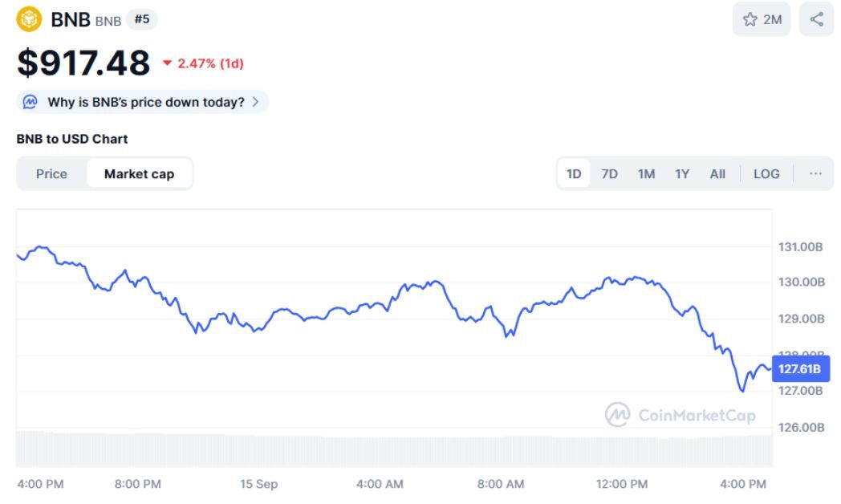Screen dimensions: 841x504
Task: Display the All time range
Action: click(x=717, y=173)
